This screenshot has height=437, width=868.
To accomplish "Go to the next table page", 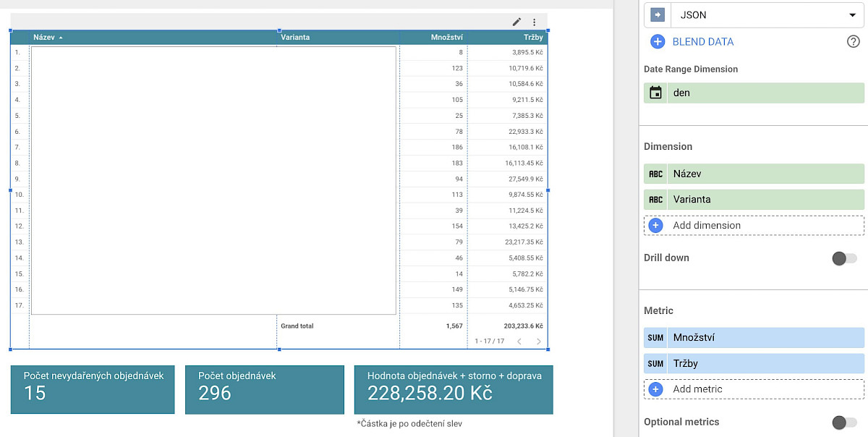I will coord(538,341).
